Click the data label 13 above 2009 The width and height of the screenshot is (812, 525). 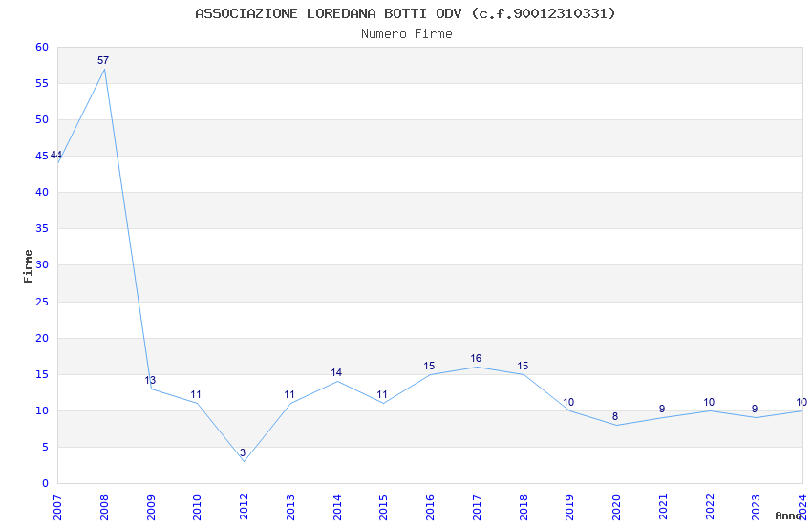(150, 380)
